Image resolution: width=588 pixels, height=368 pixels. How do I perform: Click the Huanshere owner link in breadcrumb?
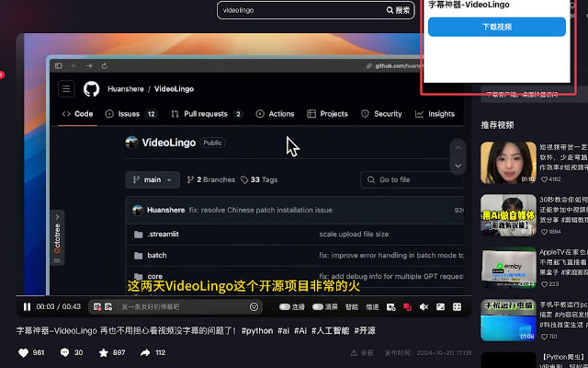click(x=126, y=89)
